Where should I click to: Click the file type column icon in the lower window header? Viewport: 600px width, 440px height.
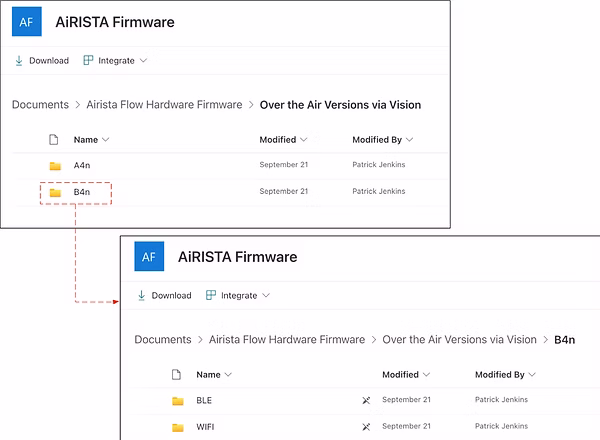click(176, 375)
